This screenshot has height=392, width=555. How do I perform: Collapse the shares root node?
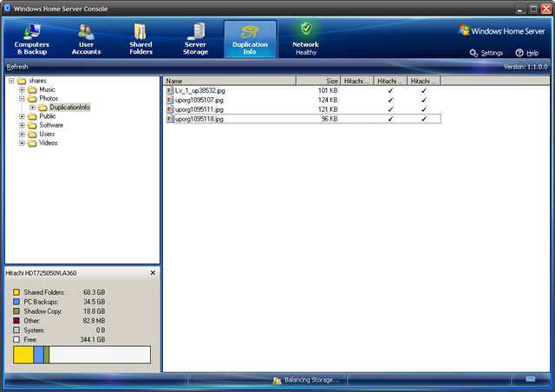[x=11, y=81]
